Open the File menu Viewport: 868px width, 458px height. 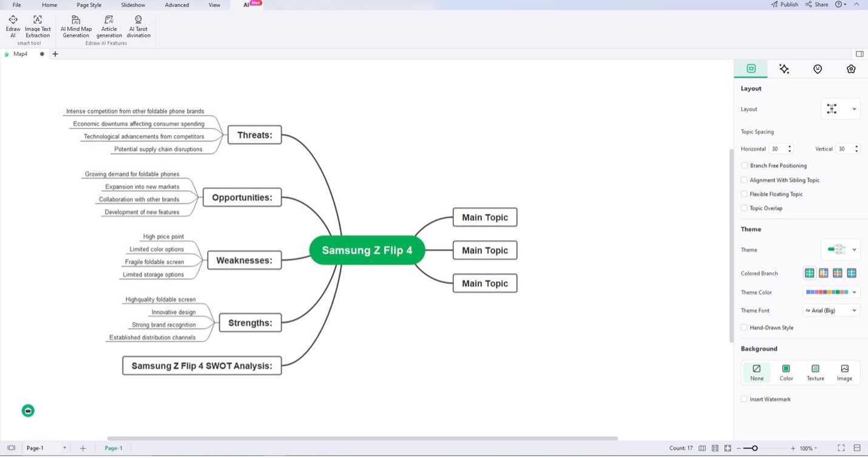pyautogui.click(x=17, y=5)
